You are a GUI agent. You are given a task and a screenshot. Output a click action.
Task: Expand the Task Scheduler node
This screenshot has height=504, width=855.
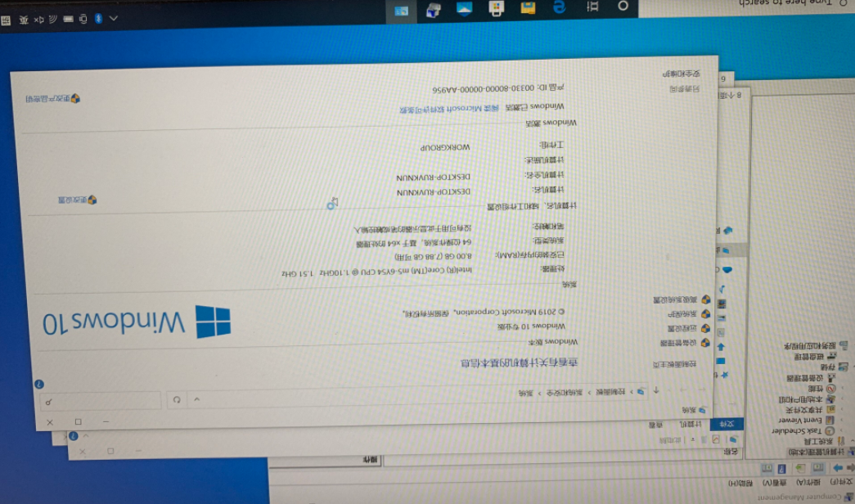(841, 430)
